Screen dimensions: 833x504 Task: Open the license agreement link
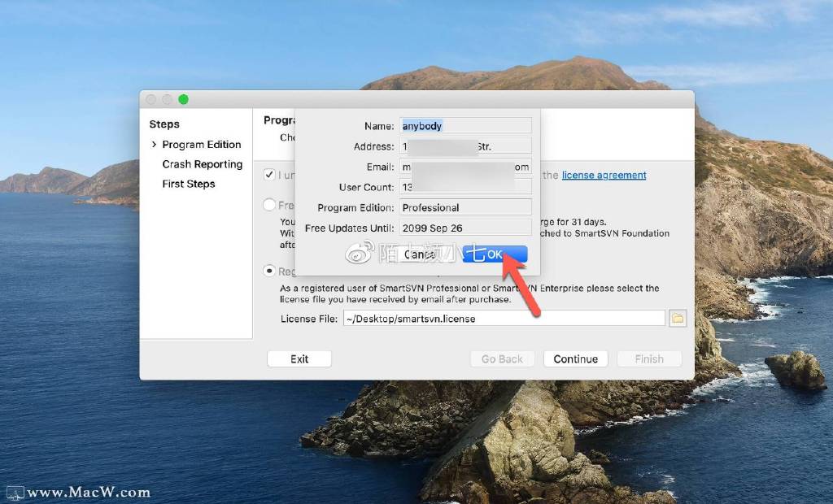pyautogui.click(x=604, y=176)
